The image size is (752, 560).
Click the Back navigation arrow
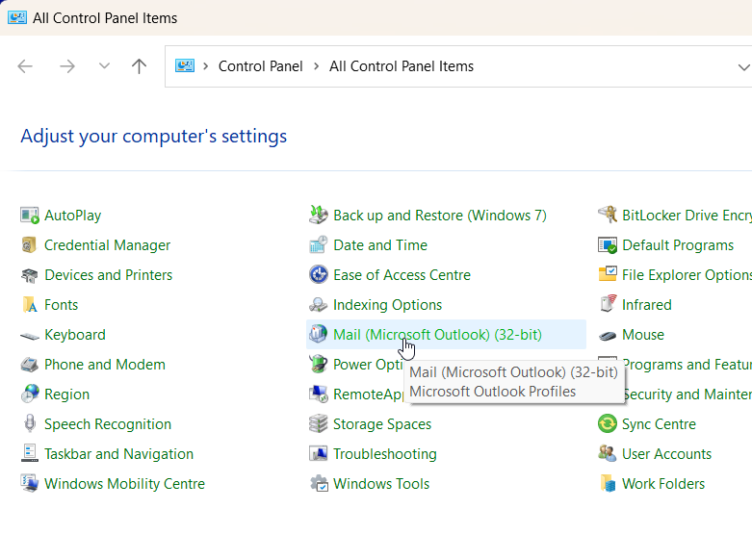click(x=26, y=66)
